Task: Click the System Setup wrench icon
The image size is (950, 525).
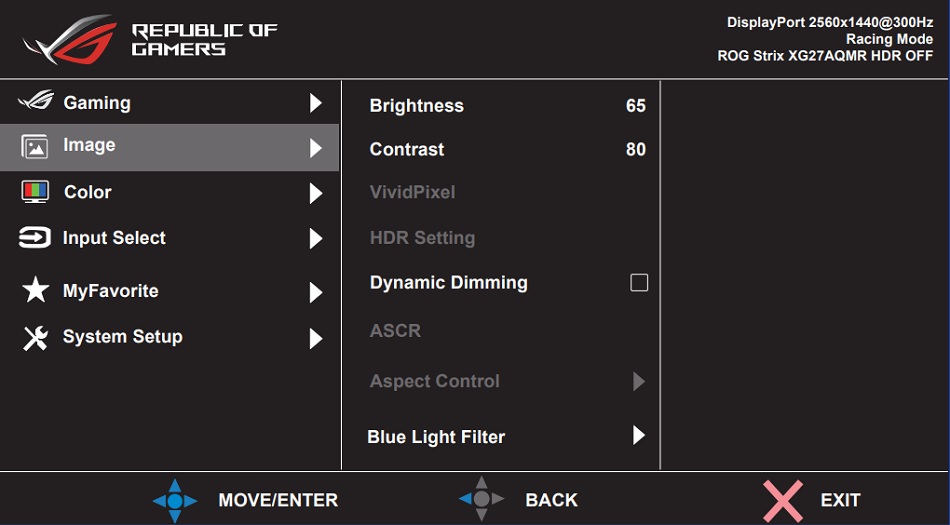Action: [35, 338]
